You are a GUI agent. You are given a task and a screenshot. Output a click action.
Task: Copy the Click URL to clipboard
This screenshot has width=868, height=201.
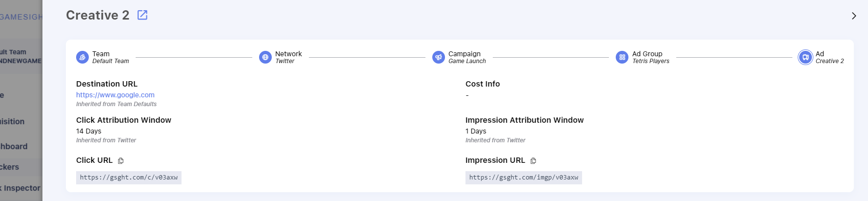(121, 161)
